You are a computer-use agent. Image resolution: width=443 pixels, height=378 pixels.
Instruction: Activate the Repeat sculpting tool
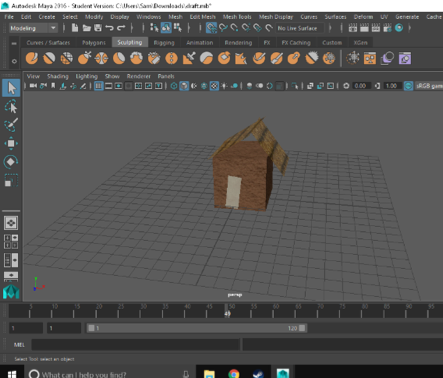coord(171,58)
